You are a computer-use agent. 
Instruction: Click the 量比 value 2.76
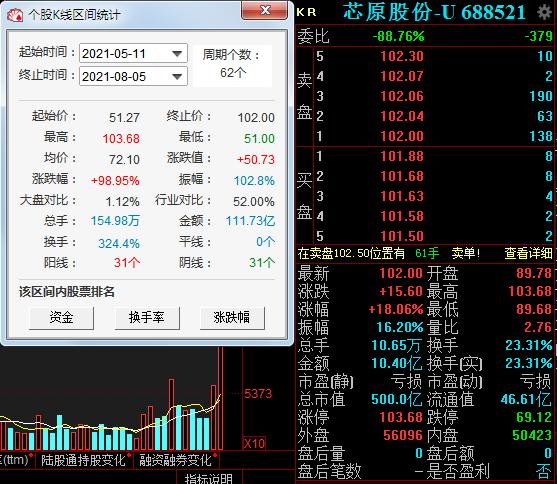click(x=538, y=327)
